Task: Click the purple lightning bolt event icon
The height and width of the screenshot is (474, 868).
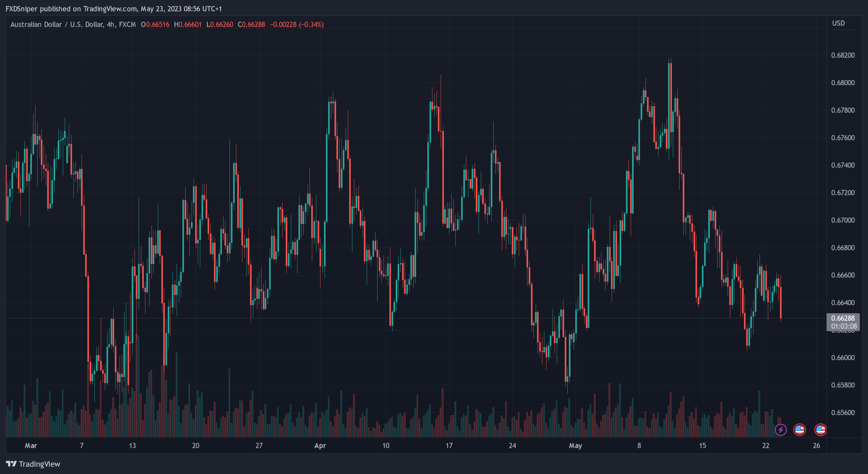Action: 781,429
